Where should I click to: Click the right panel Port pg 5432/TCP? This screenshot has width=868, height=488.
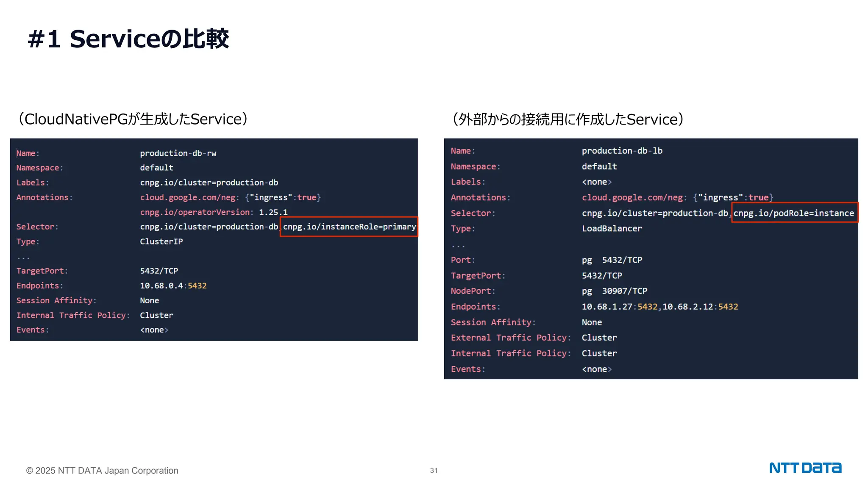point(612,260)
